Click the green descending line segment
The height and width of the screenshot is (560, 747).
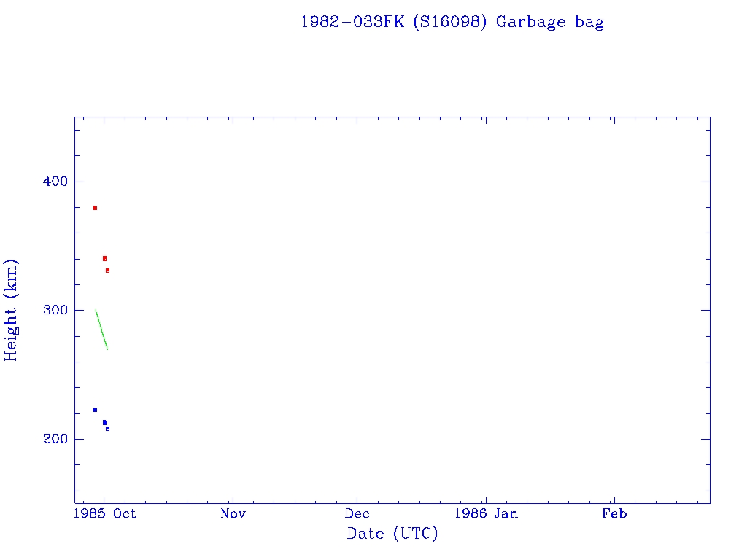(x=101, y=330)
